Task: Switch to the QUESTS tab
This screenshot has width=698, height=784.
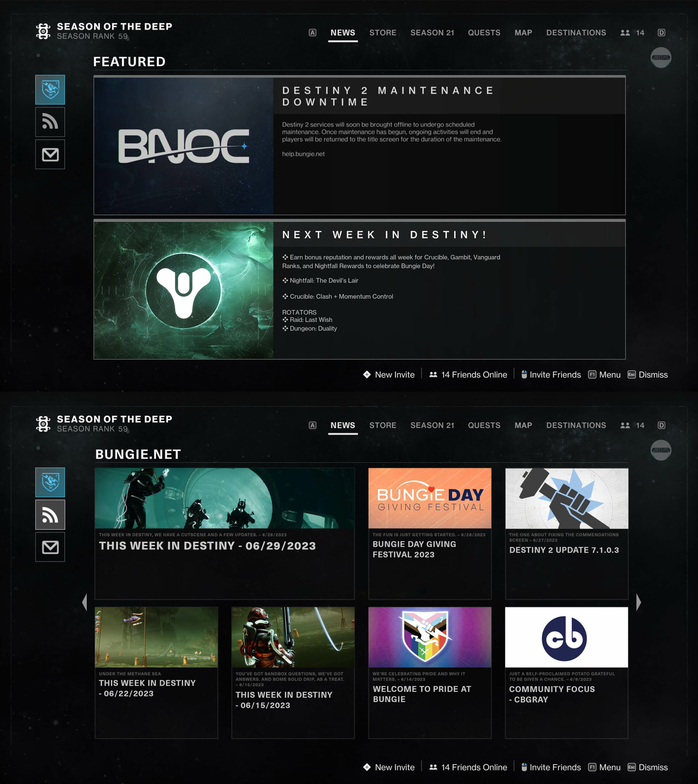Action: 485,32
